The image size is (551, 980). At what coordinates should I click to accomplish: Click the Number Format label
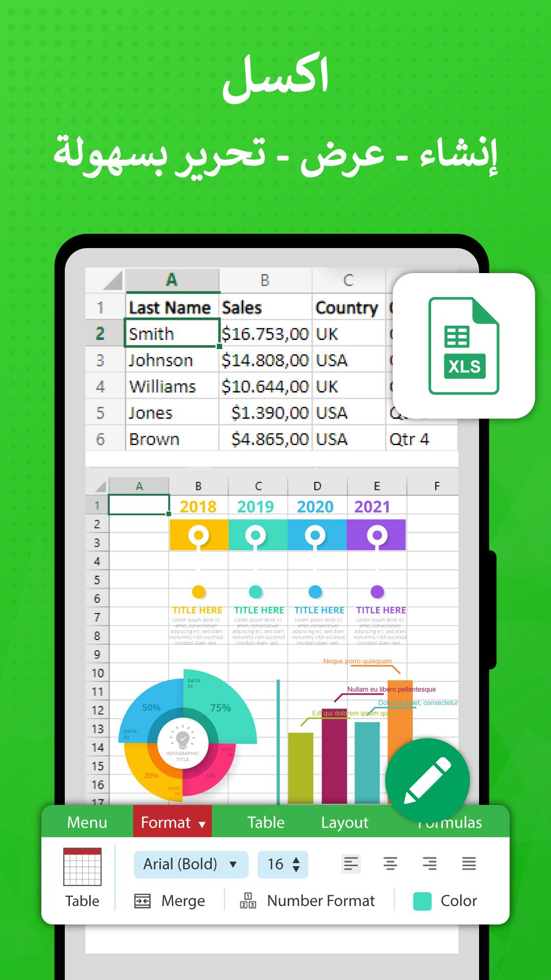pyautogui.click(x=321, y=901)
